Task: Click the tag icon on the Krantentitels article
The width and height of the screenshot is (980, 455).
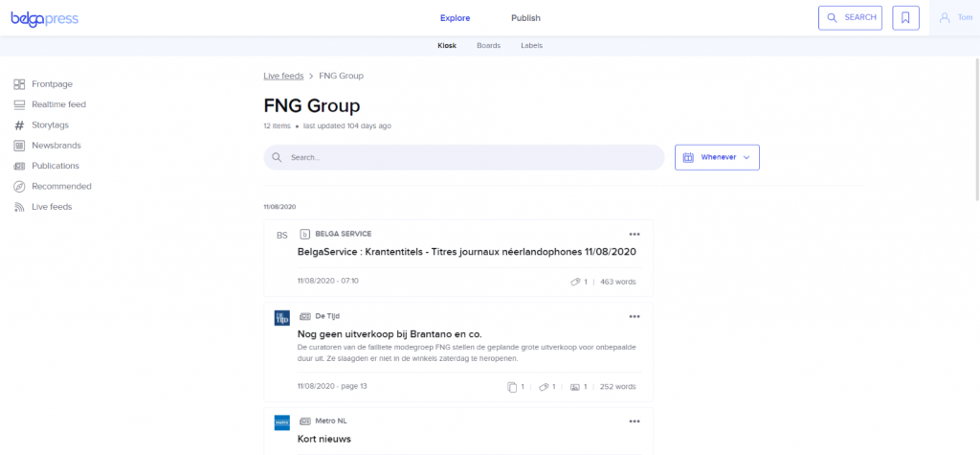Action: [x=575, y=282]
